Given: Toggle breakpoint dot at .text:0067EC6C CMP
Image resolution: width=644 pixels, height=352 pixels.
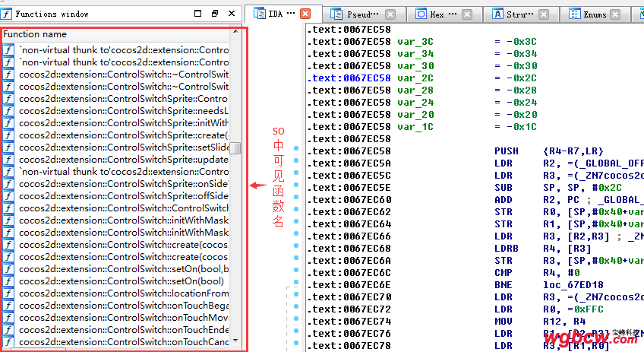Looking at the screenshot, I should point(296,270).
